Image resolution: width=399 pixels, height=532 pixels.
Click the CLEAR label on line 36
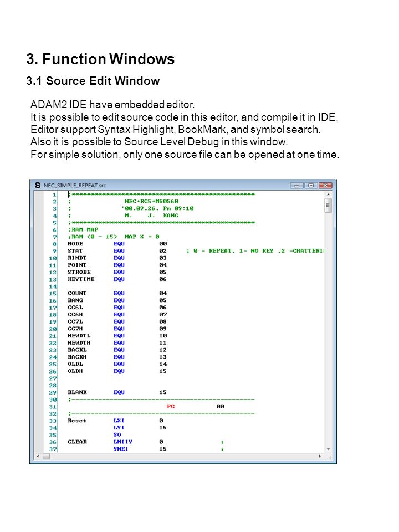click(x=78, y=442)
